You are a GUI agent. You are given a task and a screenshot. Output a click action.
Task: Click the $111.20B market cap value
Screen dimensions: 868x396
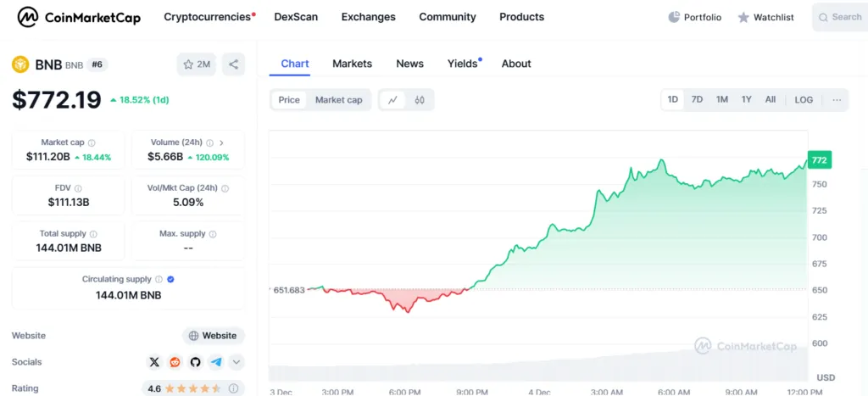coord(48,157)
